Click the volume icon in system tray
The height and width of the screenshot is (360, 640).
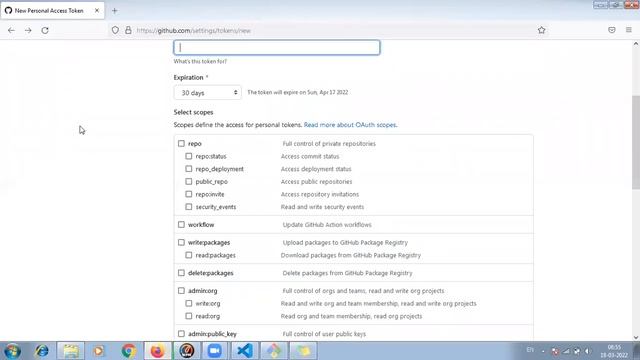click(587, 351)
